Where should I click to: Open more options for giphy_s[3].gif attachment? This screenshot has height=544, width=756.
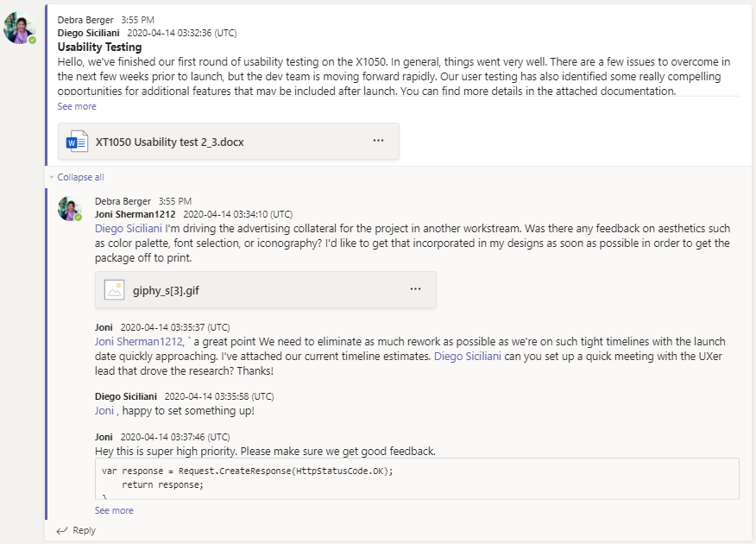click(416, 289)
